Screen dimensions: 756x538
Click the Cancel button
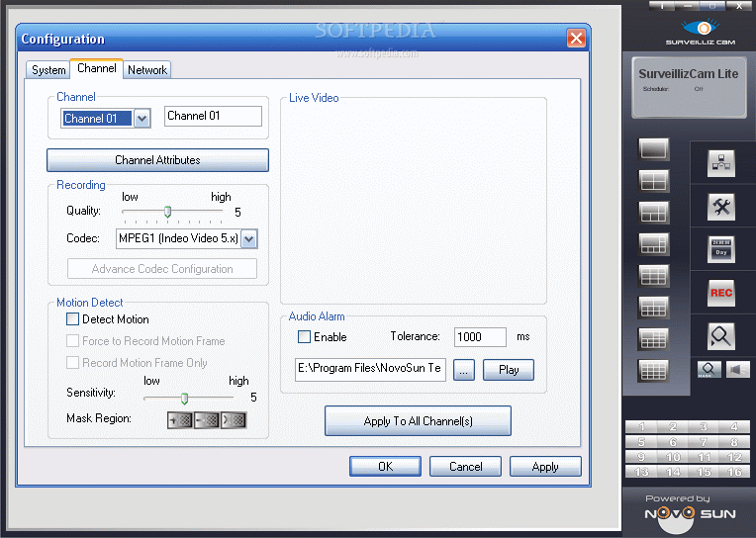point(465,466)
